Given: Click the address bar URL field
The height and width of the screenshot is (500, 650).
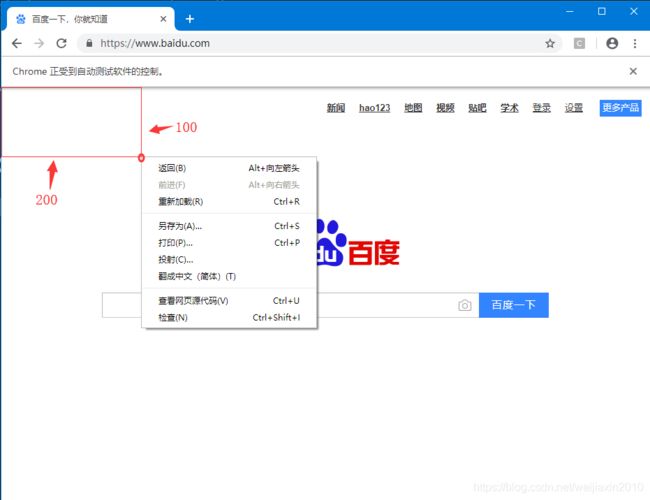Looking at the screenshot, I should (x=319, y=43).
